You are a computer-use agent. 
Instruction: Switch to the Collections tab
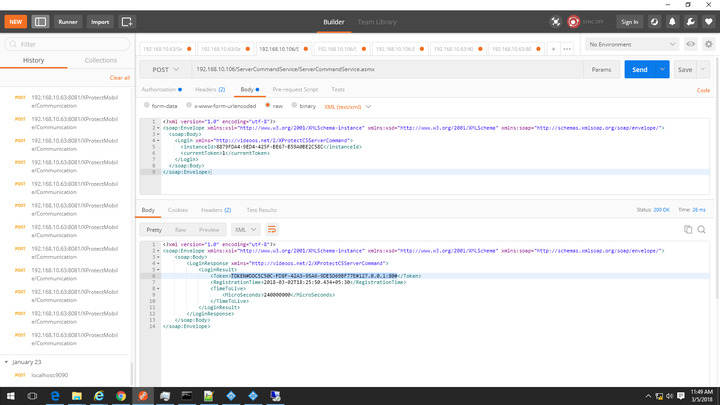coord(100,60)
